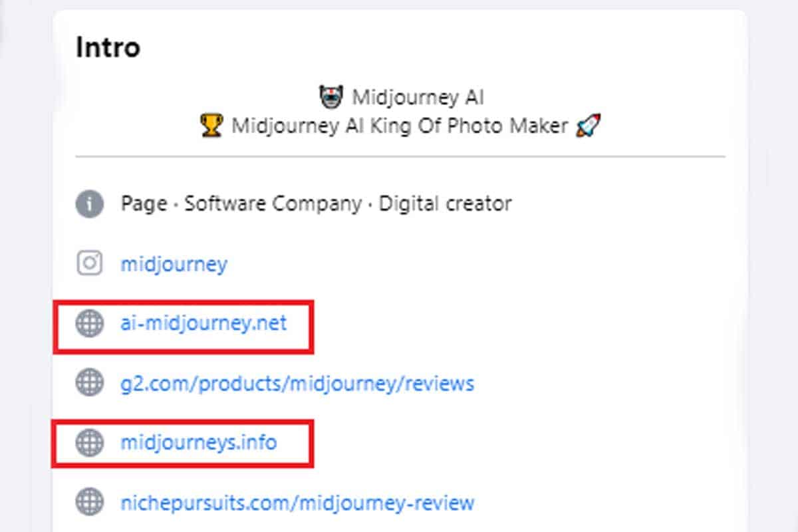Open the midjourney Instagram link
798x532 pixels.
[x=174, y=264]
